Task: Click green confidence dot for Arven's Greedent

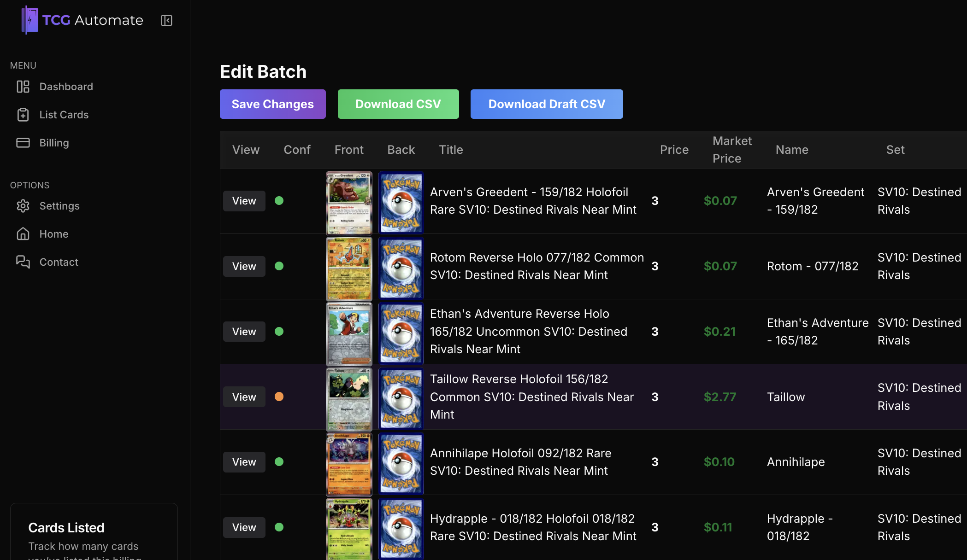Action: (x=279, y=200)
